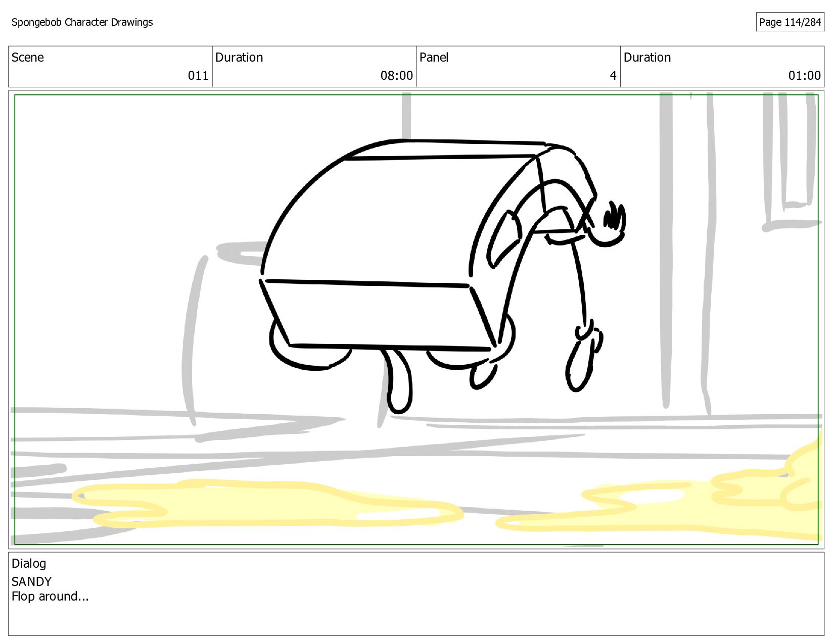Viewport: 834px width, 644px height.
Task: Click scene number '011'
Action: click(198, 76)
